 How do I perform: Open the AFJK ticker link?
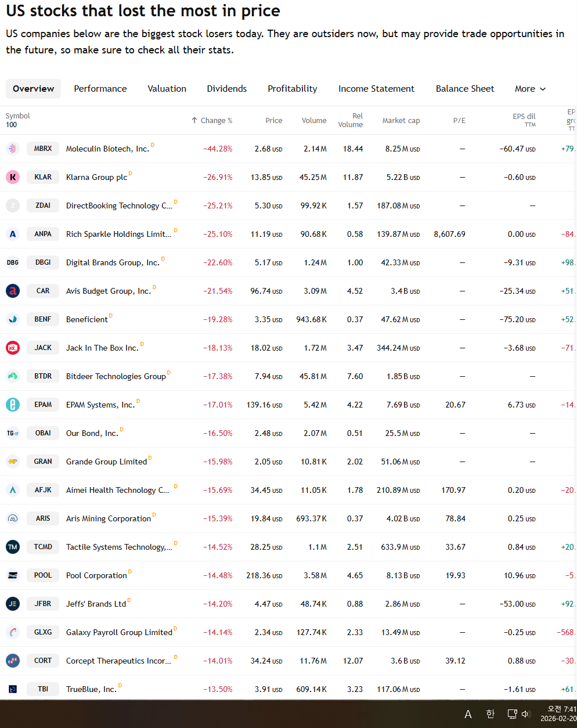coord(43,490)
